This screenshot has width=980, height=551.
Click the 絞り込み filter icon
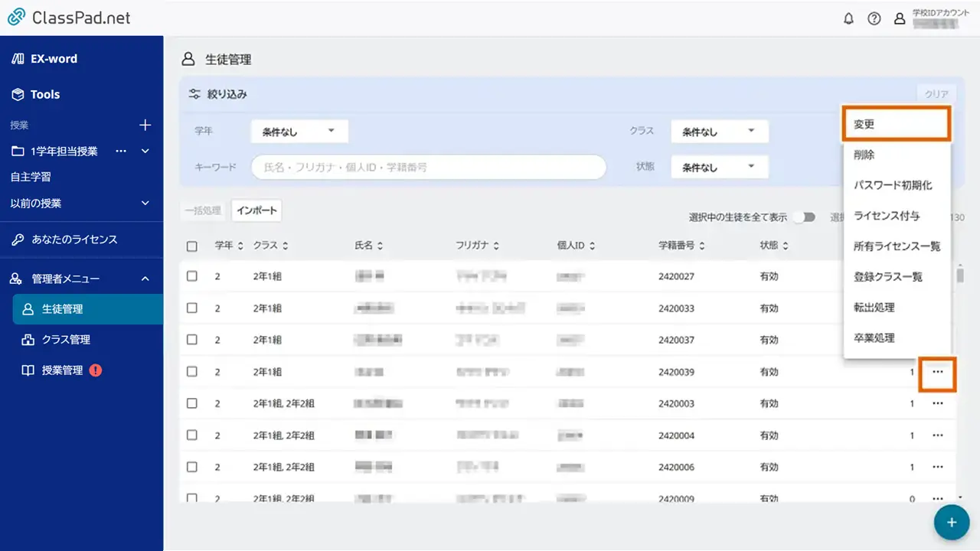(194, 93)
